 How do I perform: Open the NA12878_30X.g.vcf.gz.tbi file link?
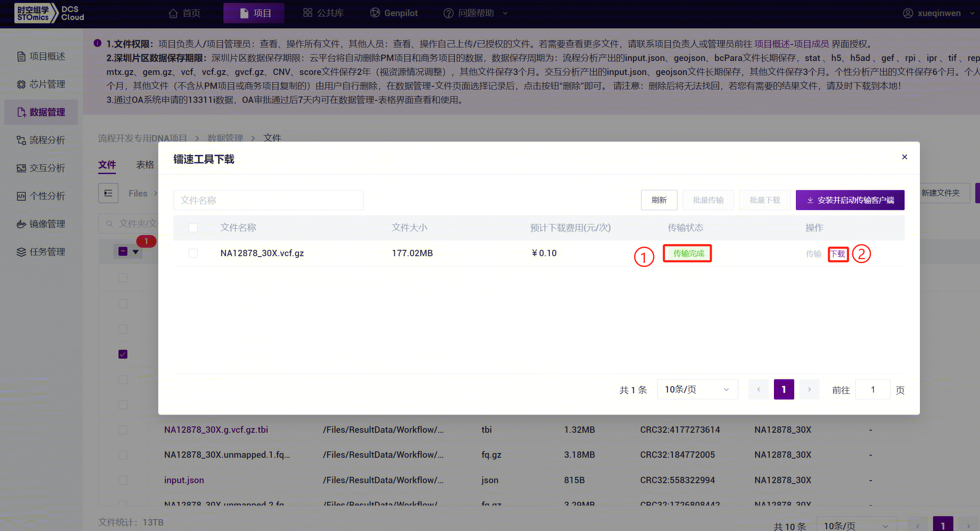point(216,430)
